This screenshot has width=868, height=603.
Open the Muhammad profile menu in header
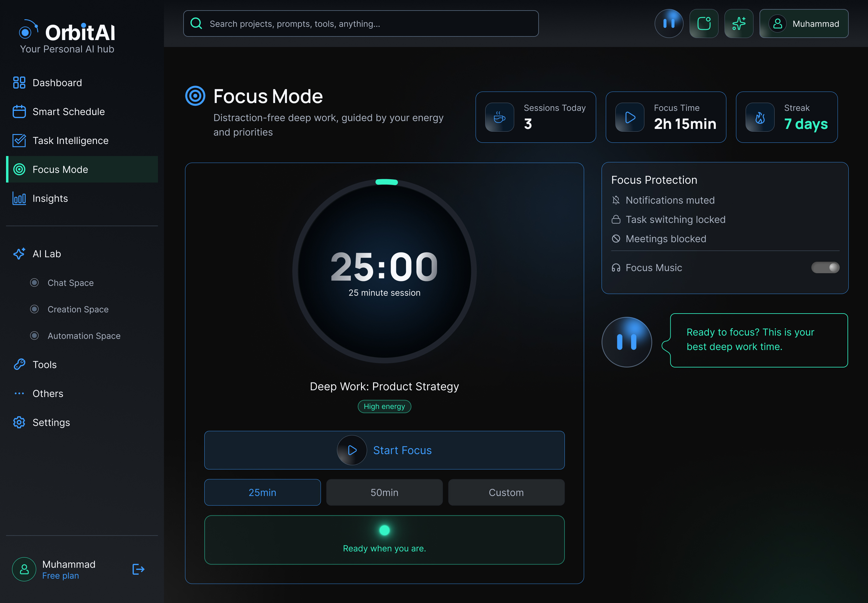(804, 23)
